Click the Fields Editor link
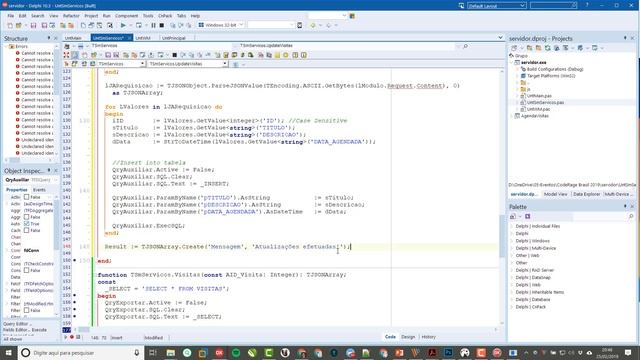This screenshot has width=640, height=360. tap(16, 330)
